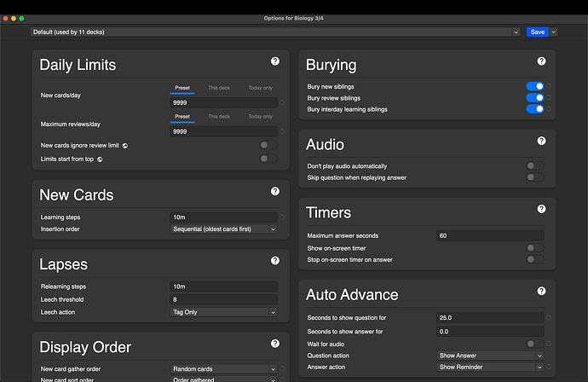Open Auto Advance help icon

[x=541, y=292]
